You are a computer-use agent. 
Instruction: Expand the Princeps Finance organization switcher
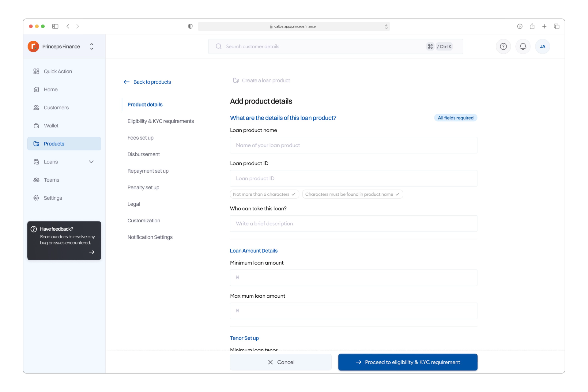click(x=92, y=47)
